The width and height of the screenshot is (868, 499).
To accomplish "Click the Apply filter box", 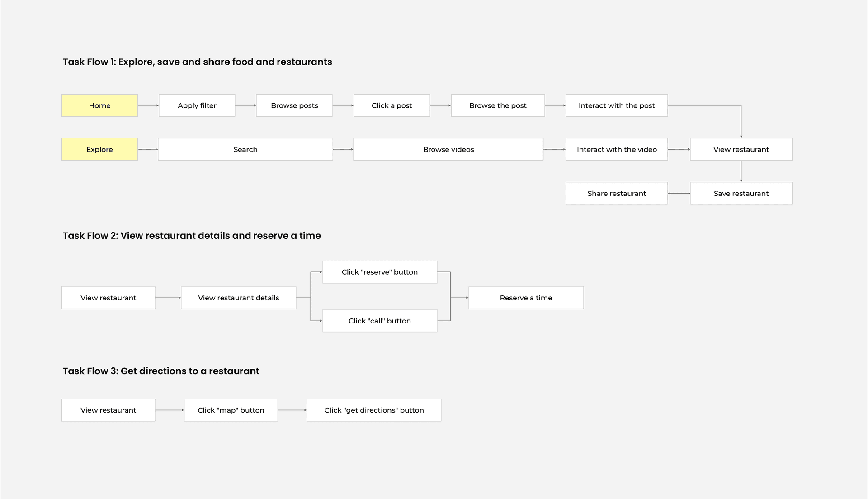I will [x=197, y=105].
